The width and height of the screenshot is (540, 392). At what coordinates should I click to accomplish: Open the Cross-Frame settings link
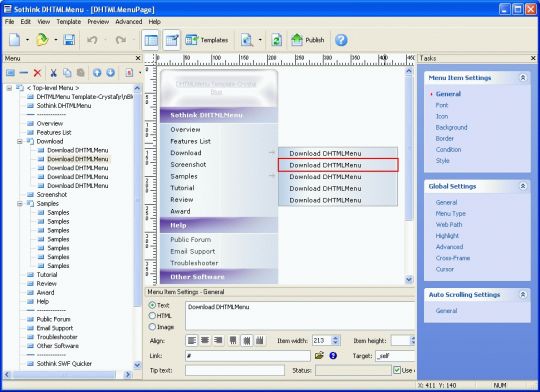coord(453,258)
